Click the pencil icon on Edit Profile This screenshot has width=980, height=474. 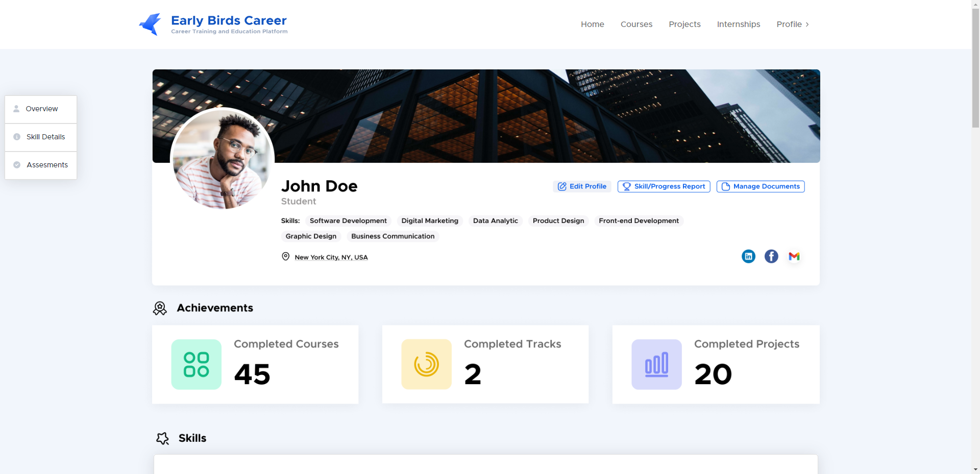tap(562, 187)
